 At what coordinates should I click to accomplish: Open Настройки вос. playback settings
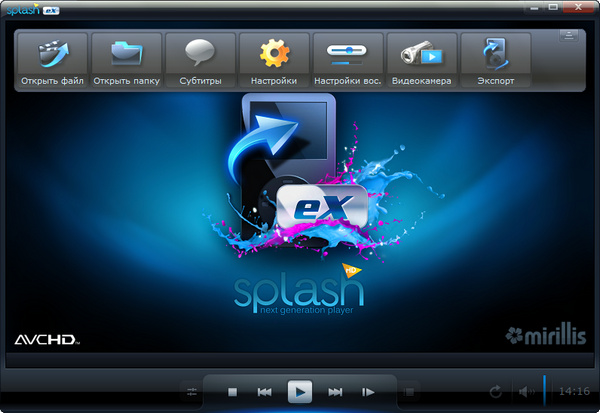point(347,60)
